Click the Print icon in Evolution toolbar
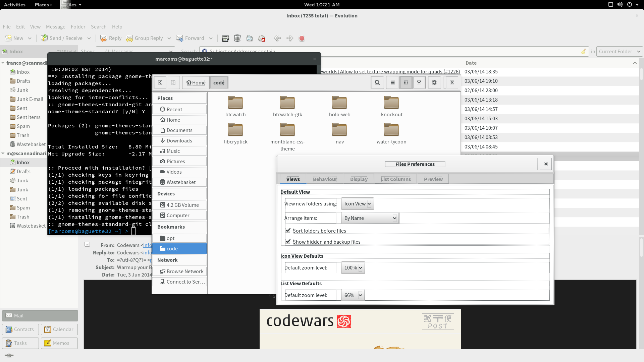 click(225, 38)
